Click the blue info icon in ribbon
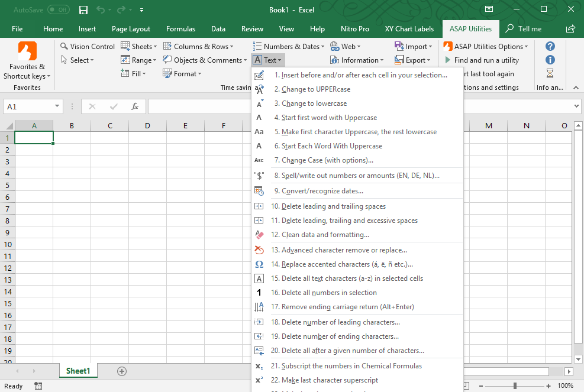This screenshot has width=584, height=392. [550, 60]
